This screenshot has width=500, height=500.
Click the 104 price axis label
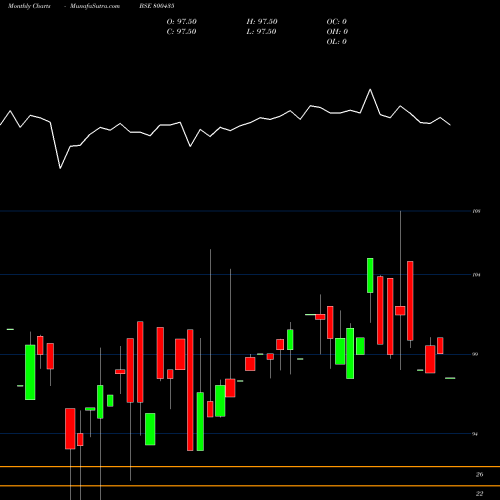click(x=476, y=275)
